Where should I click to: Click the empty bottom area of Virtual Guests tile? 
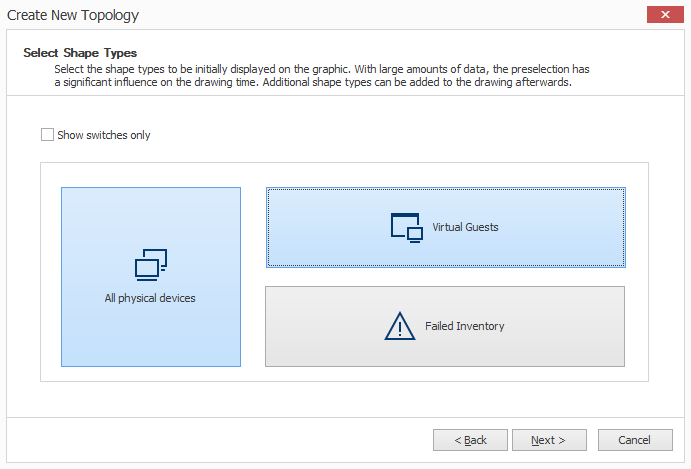coord(446,256)
